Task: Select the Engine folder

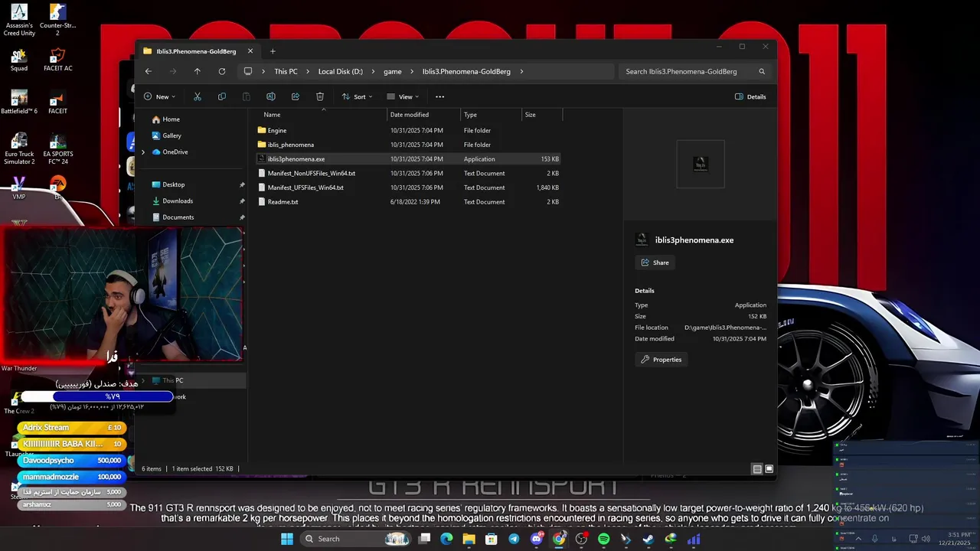Action: coord(408,130)
